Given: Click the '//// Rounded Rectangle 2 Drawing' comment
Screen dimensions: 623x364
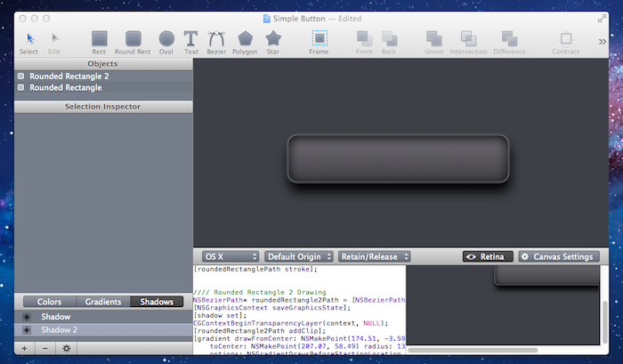Looking at the screenshot, I should click(x=260, y=292).
